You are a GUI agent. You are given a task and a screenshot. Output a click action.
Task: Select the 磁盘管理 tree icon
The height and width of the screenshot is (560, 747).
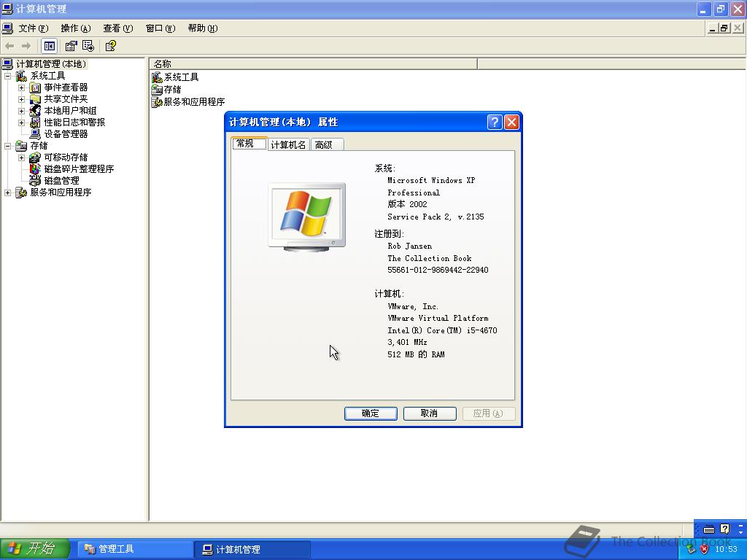pos(35,181)
